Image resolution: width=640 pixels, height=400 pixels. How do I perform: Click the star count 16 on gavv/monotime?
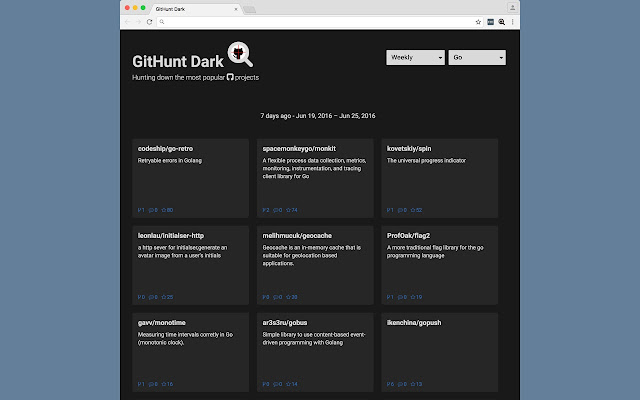coord(167,384)
